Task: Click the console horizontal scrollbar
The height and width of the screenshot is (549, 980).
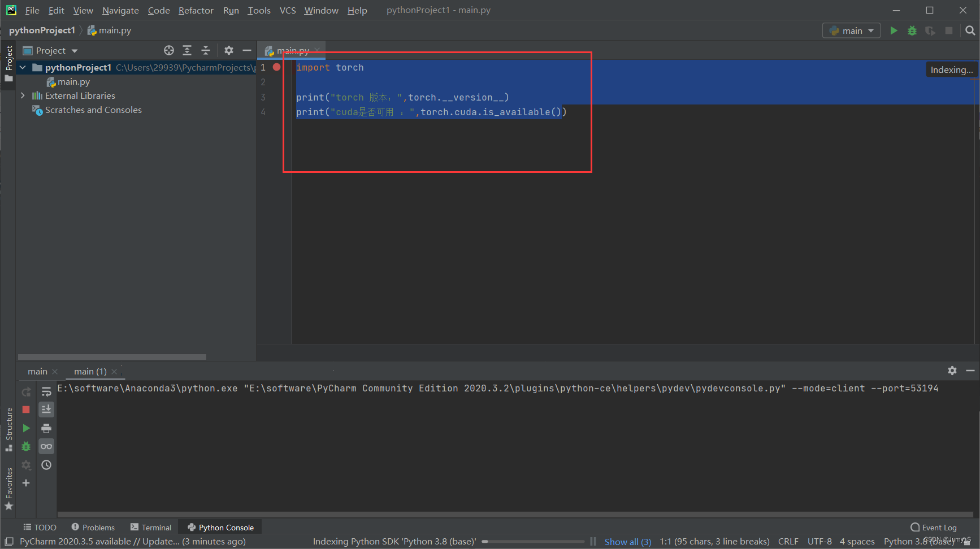Action: point(514,515)
